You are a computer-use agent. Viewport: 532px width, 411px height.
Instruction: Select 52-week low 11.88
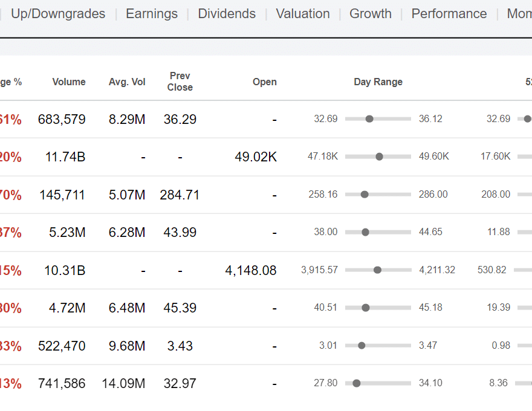click(498, 232)
